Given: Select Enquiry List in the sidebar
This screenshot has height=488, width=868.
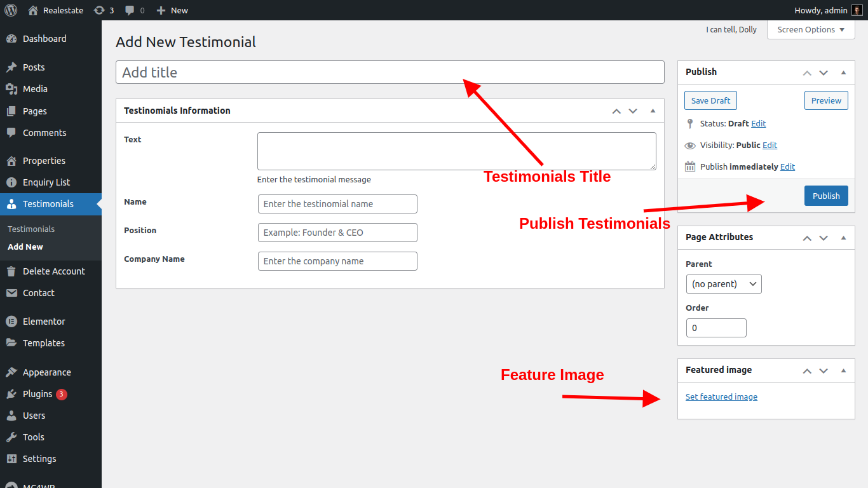Looking at the screenshot, I should pos(46,182).
